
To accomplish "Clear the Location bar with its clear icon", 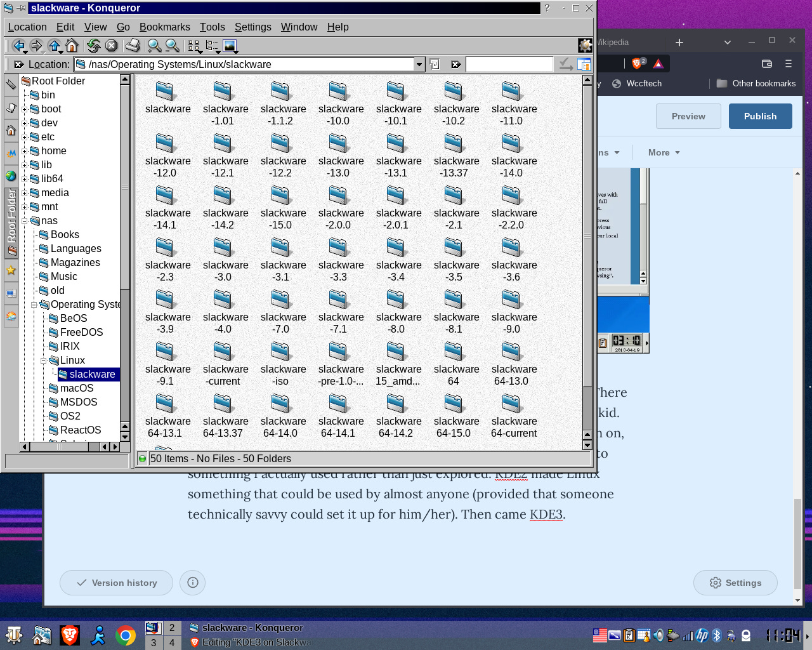I will pyautogui.click(x=18, y=64).
